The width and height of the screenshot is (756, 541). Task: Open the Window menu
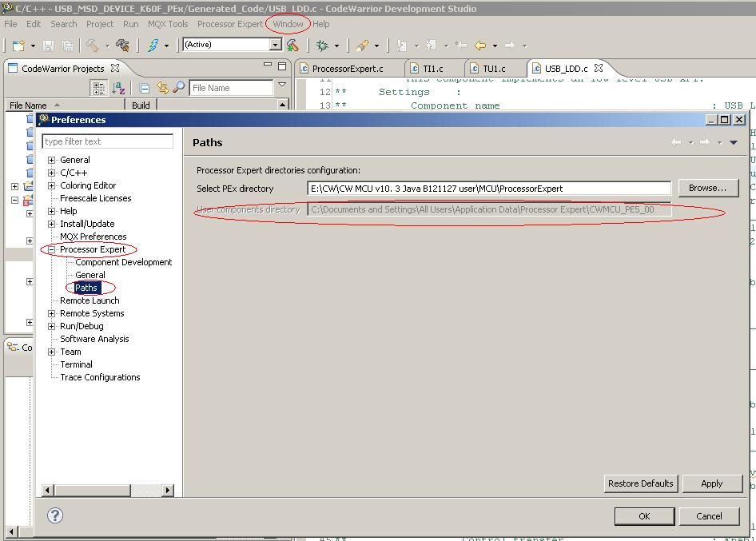pos(288,24)
